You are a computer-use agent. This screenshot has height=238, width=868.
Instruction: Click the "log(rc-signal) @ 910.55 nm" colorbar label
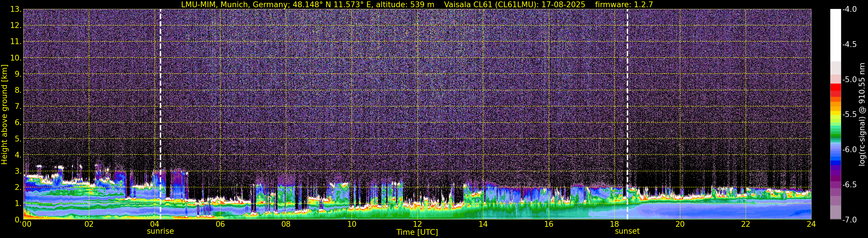(x=862, y=114)
